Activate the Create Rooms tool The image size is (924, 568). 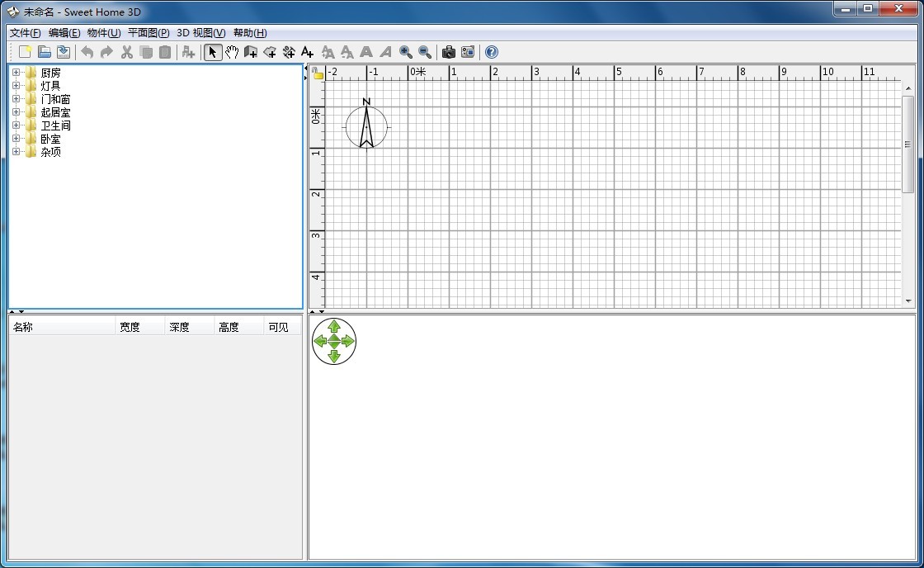[270, 52]
